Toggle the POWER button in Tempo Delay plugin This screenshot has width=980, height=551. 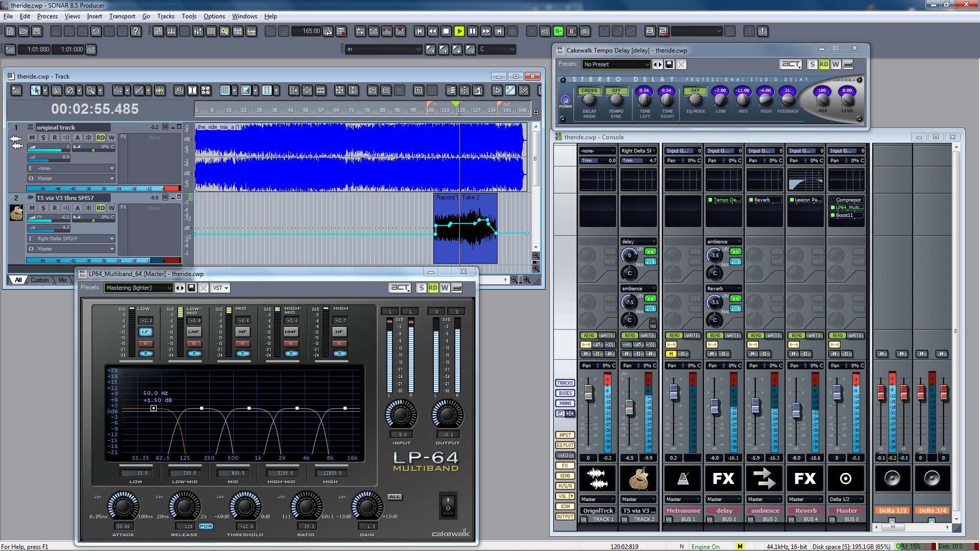pyautogui.click(x=565, y=99)
